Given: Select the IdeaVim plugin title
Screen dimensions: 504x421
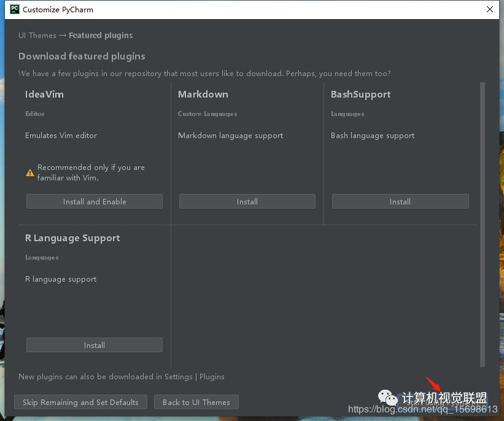Looking at the screenshot, I should pyautogui.click(x=44, y=94).
